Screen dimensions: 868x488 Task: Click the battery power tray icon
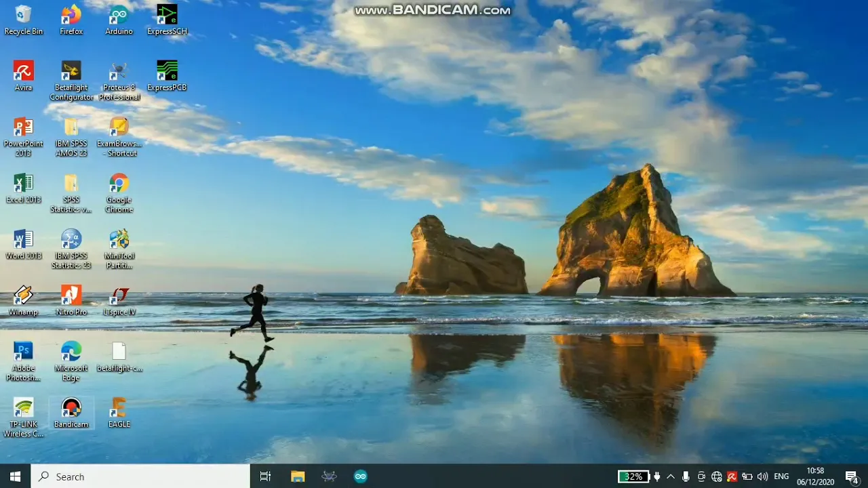[747, 476]
